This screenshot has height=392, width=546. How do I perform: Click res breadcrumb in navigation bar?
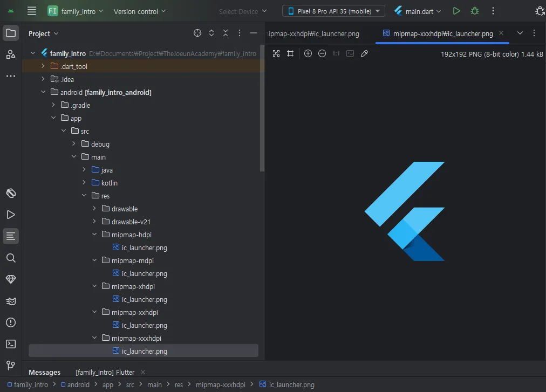[x=179, y=384]
